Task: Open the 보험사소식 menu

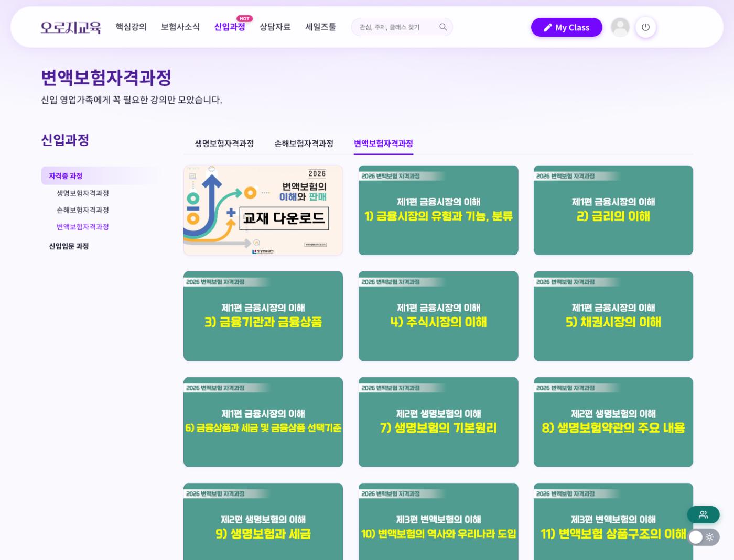Action: pos(180,27)
